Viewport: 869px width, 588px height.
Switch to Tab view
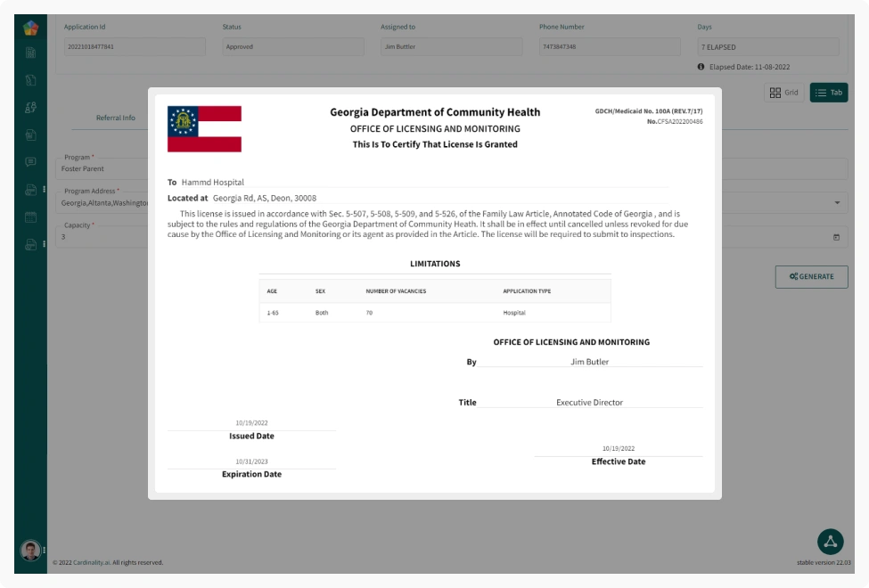click(828, 93)
